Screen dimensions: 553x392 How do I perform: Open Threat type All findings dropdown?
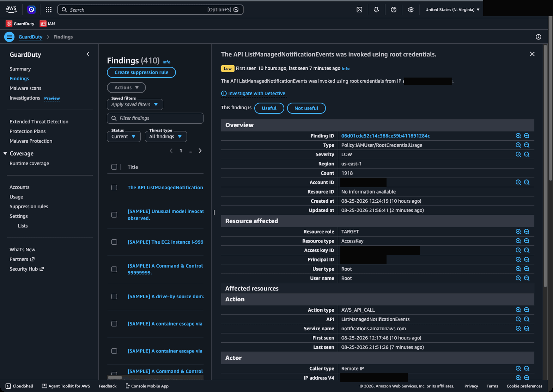tap(166, 136)
